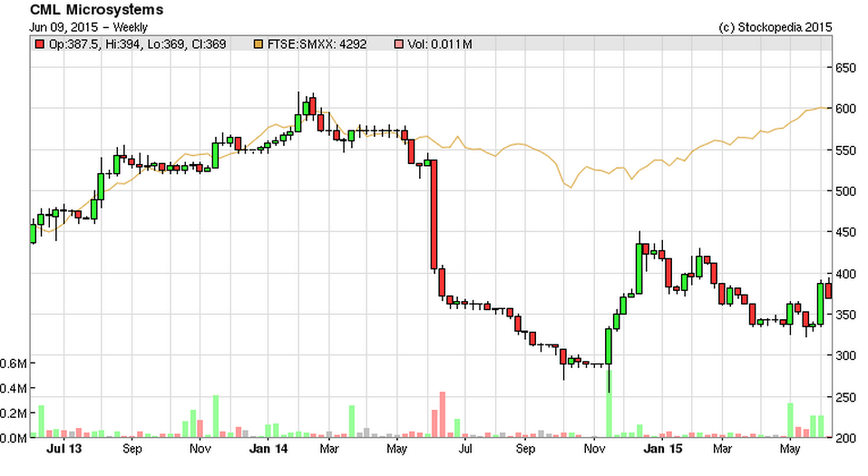Click the 500 price axis label
Viewport: 868px width, 476px height.
click(845, 191)
